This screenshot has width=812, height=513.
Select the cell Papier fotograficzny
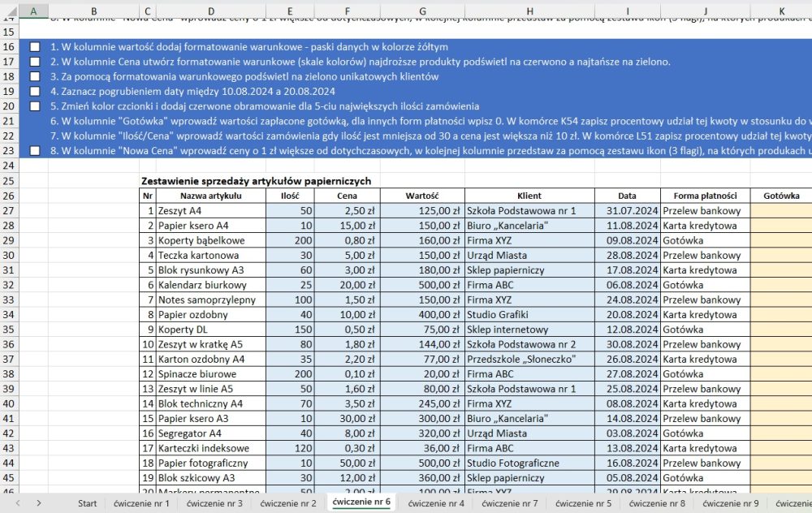[211, 463]
